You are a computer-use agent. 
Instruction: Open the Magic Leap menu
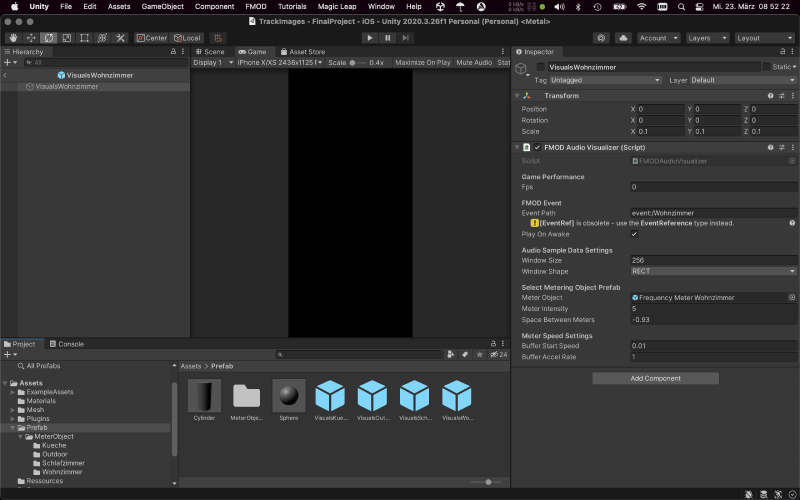pos(337,7)
